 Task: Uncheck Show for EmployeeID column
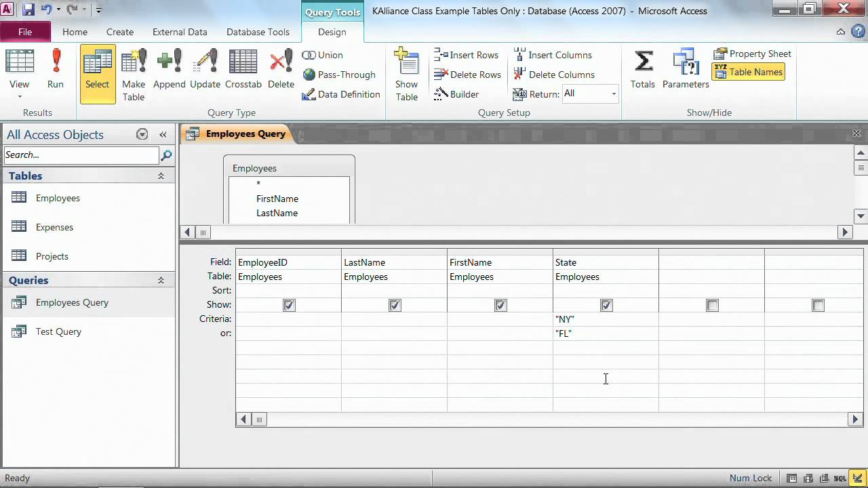pos(289,306)
